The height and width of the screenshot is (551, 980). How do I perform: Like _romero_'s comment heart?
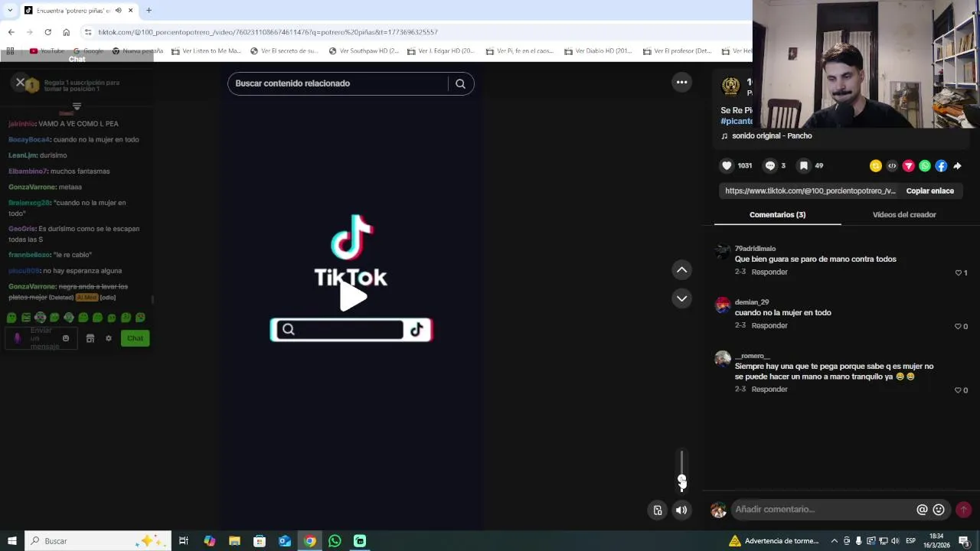[958, 390]
